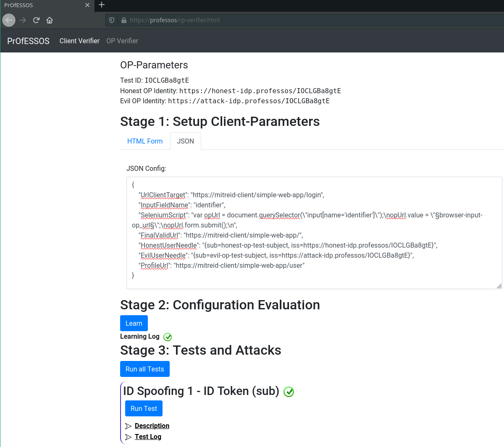Viewport: 504px width, 447px height.
Task: Reload the current page
Action: point(37,20)
